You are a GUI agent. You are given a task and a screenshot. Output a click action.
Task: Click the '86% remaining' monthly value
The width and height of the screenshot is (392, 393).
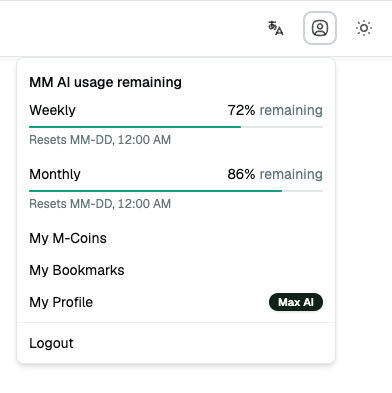click(x=275, y=174)
